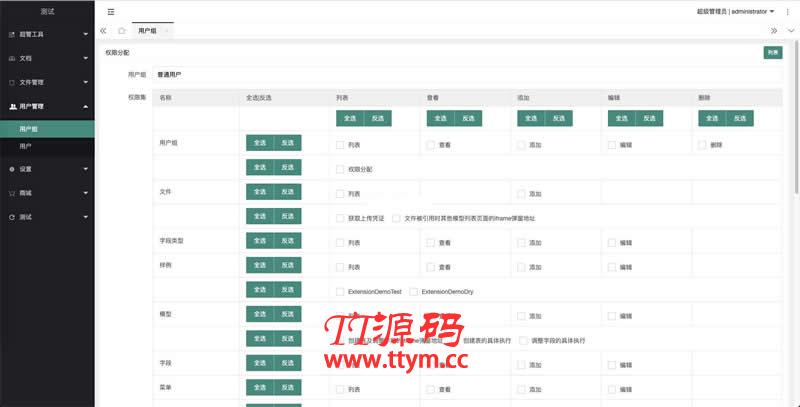
Task: Check 查看 in the 菜单 row
Action: tap(431, 390)
